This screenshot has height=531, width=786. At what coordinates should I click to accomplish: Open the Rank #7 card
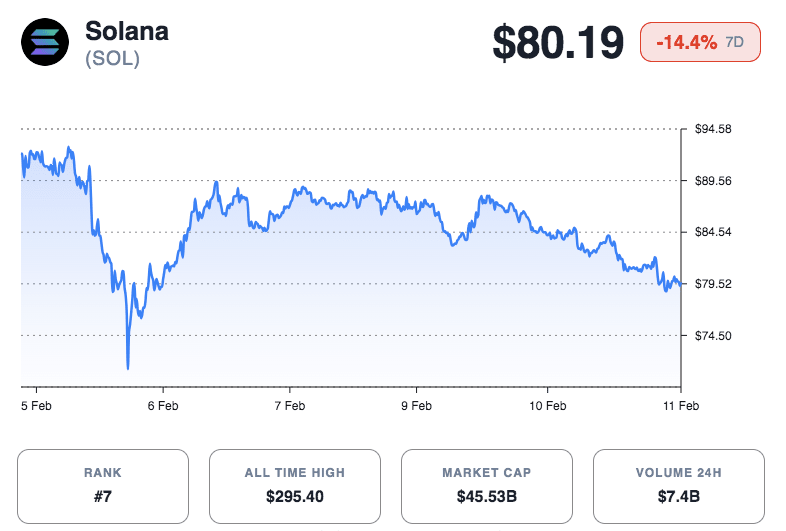[103, 486]
